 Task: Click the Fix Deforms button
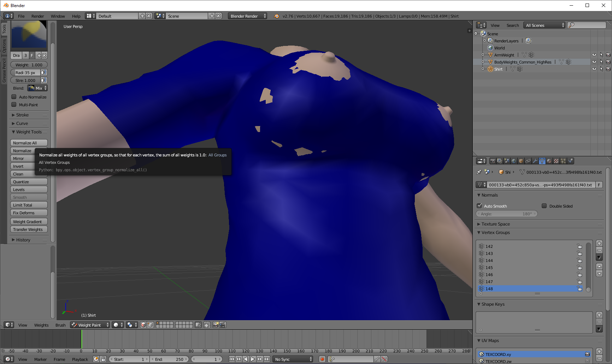point(29,213)
